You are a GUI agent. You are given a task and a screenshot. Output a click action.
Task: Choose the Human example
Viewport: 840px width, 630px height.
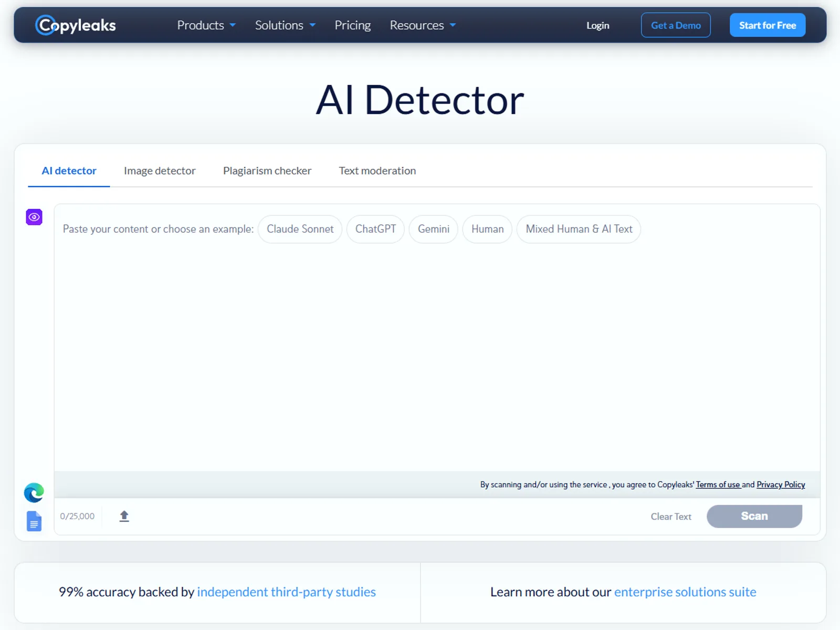(487, 229)
